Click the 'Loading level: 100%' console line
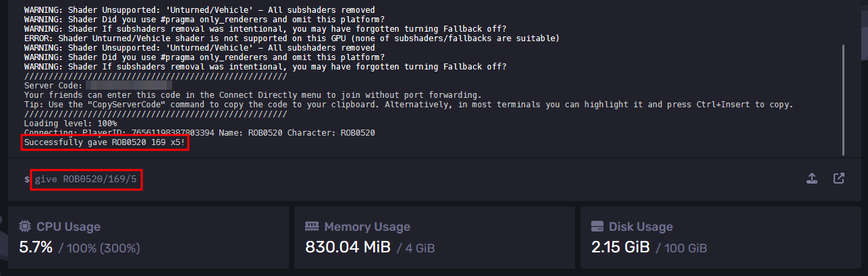The height and width of the screenshot is (276, 868). click(70, 123)
